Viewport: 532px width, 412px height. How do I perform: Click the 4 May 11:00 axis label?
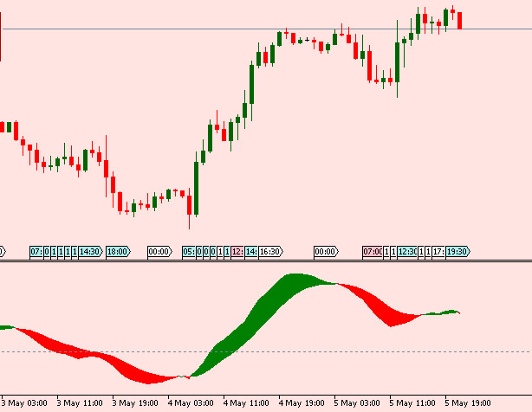248,403
